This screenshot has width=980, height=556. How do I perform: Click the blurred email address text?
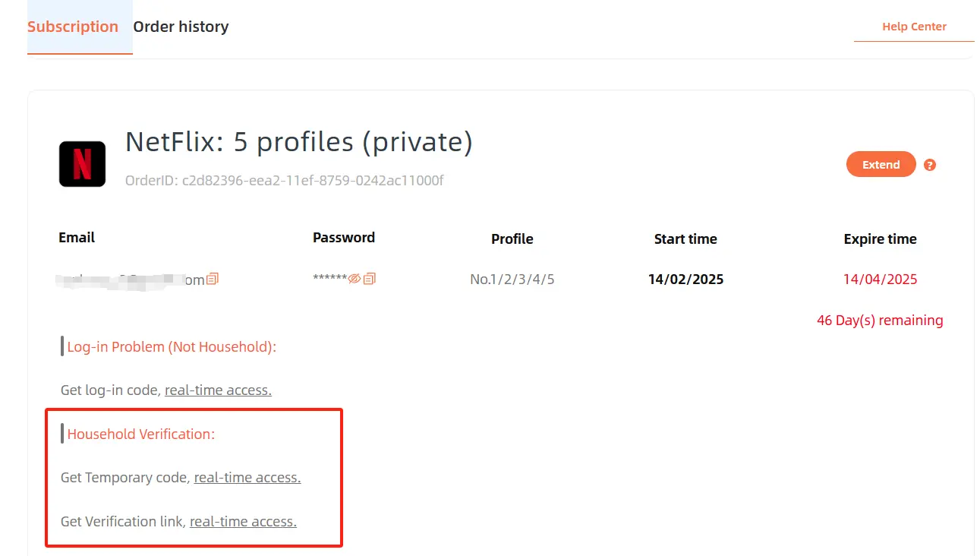point(131,280)
